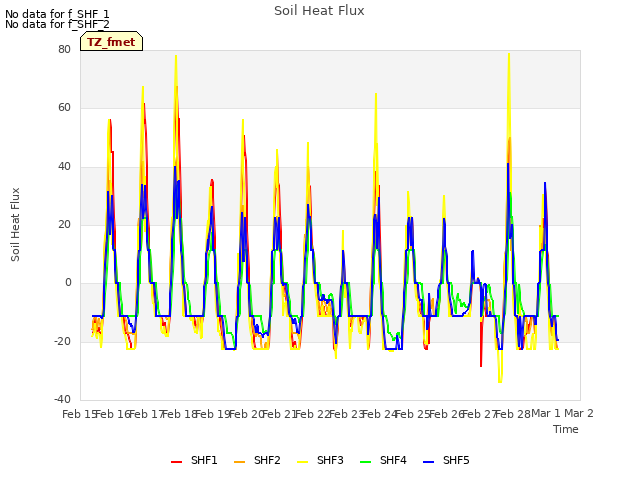Toggle the SHF3 series in the legend
The image size is (640, 480).
pos(320,460)
